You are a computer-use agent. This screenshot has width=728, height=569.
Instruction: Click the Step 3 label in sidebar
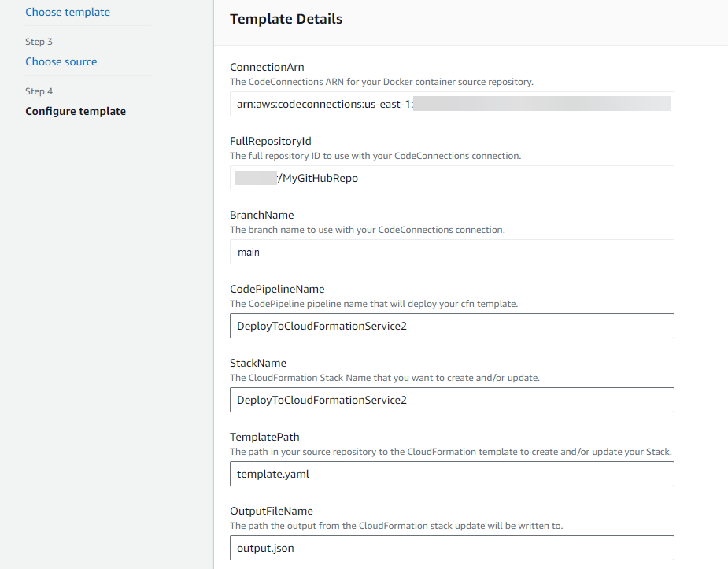pyautogui.click(x=39, y=41)
